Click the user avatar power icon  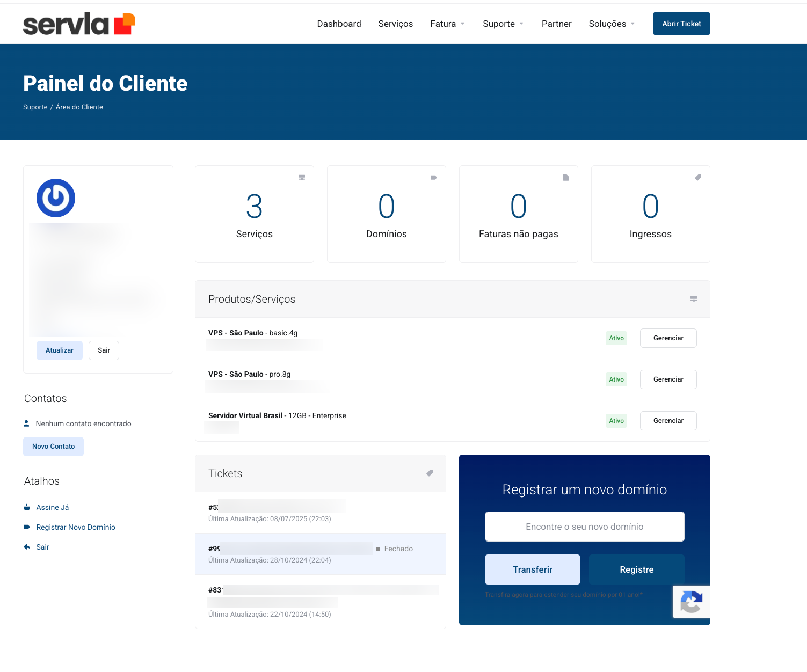(x=56, y=198)
